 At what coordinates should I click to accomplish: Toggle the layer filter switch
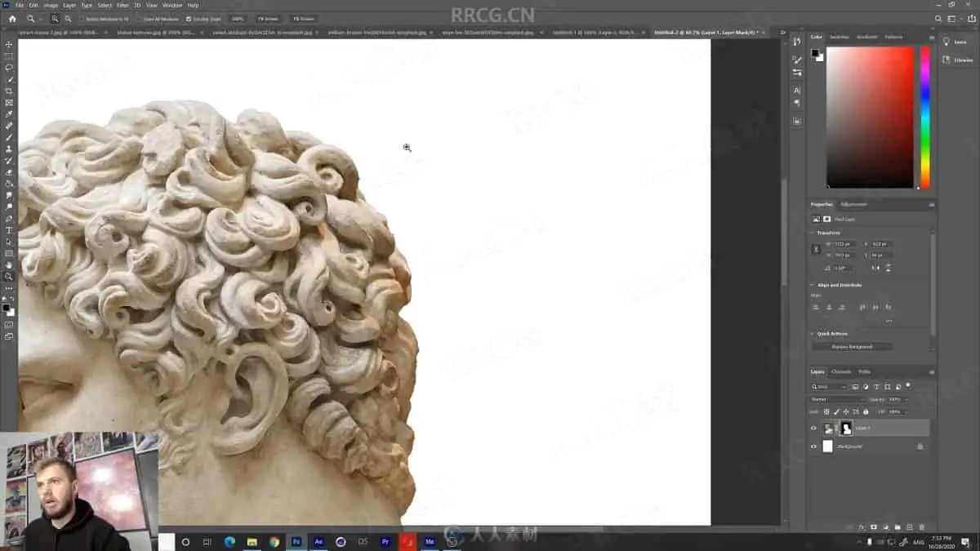coord(907,385)
